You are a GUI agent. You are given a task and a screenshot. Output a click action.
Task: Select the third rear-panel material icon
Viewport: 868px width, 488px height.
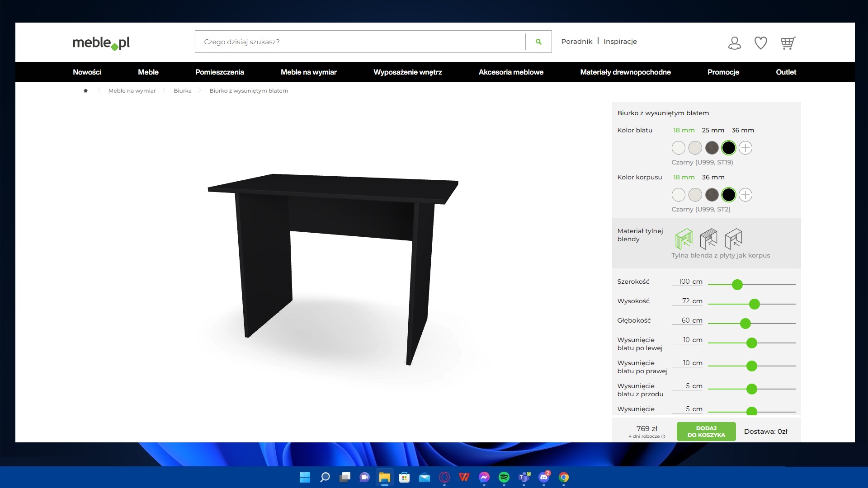pyautogui.click(x=733, y=239)
